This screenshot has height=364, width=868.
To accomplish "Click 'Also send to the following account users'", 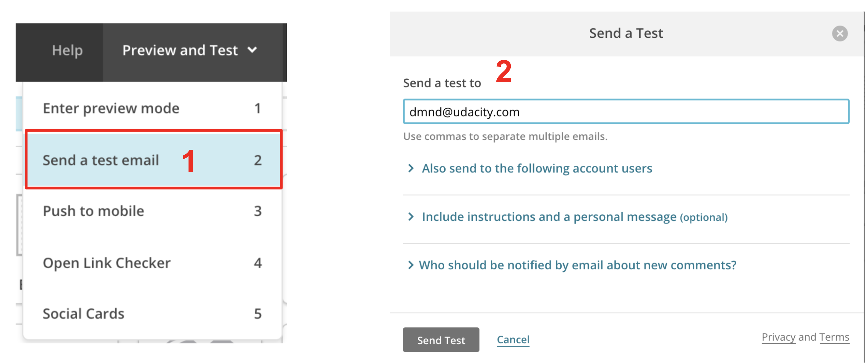I will point(537,168).
